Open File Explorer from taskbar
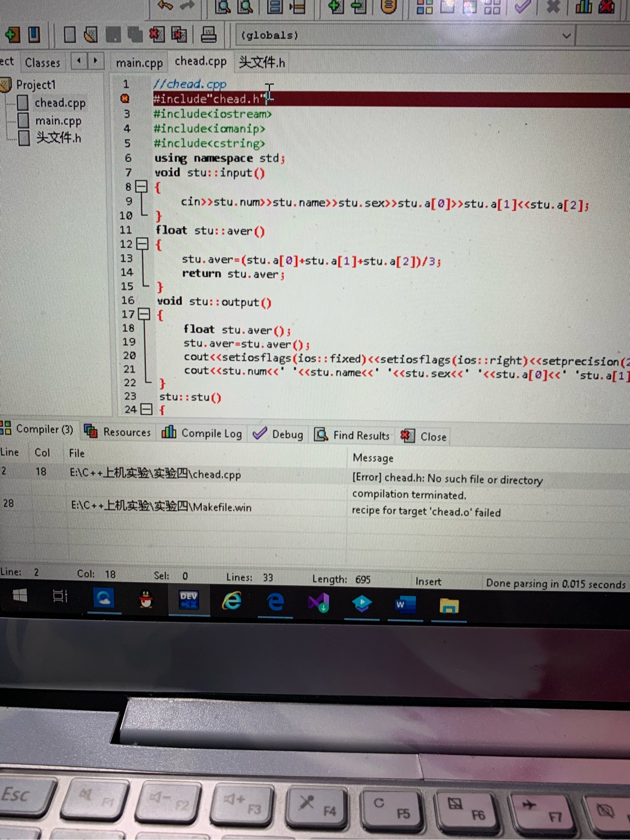 (x=448, y=605)
